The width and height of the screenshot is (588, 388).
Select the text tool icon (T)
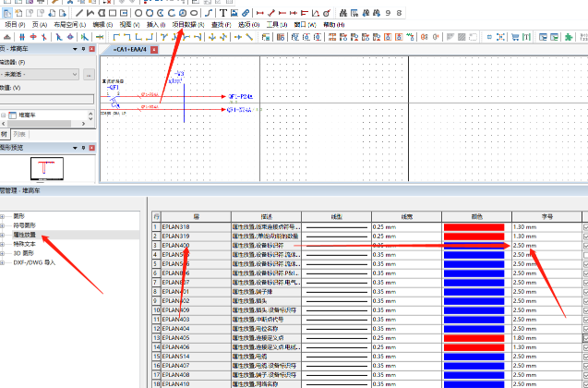tap(223, 13)
